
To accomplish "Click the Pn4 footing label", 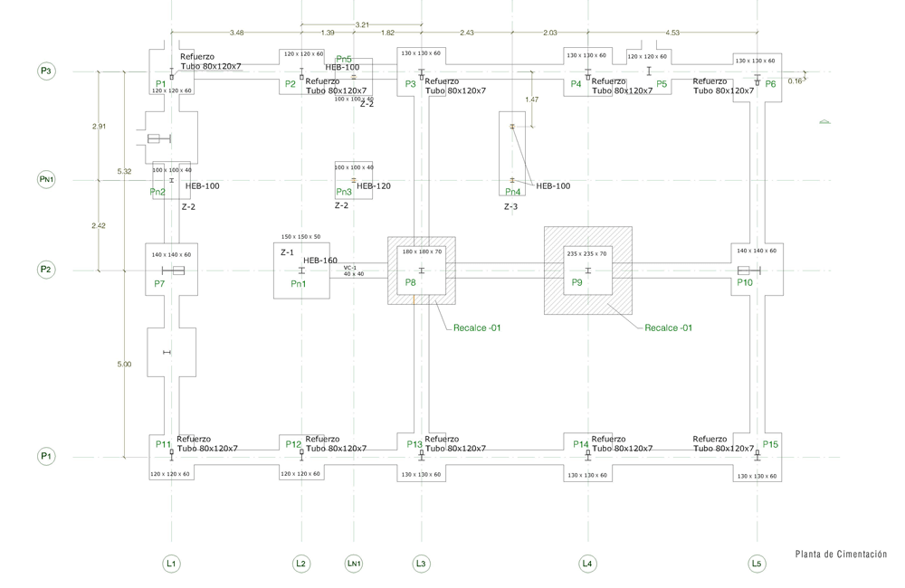I will [512, 192].
